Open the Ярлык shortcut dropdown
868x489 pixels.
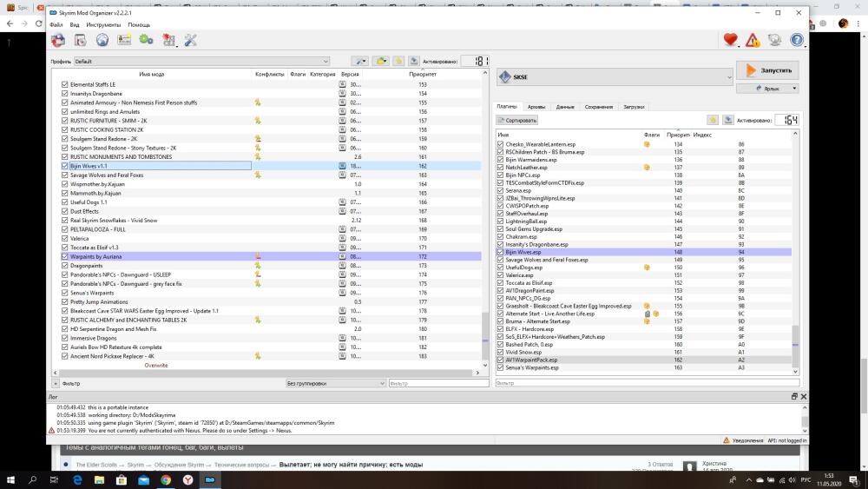(x=767, y=88)
